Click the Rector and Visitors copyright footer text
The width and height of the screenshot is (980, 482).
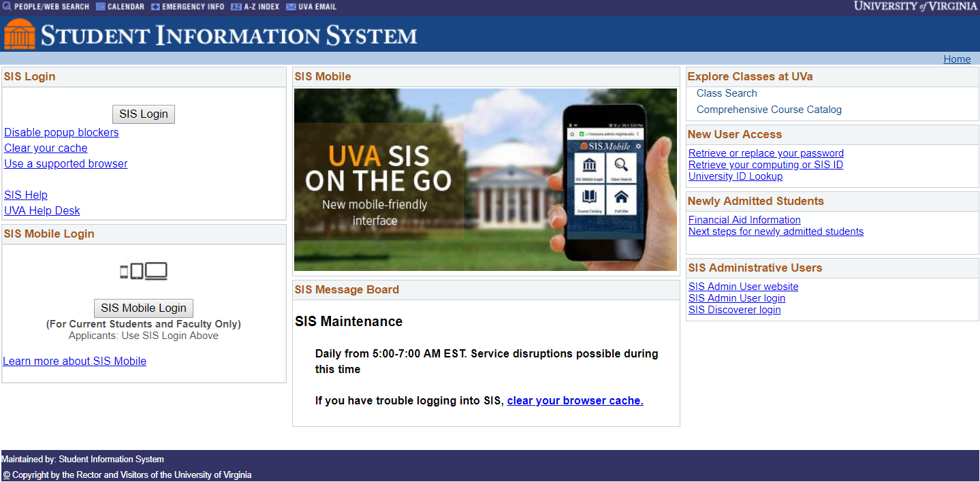coord(127,475)
